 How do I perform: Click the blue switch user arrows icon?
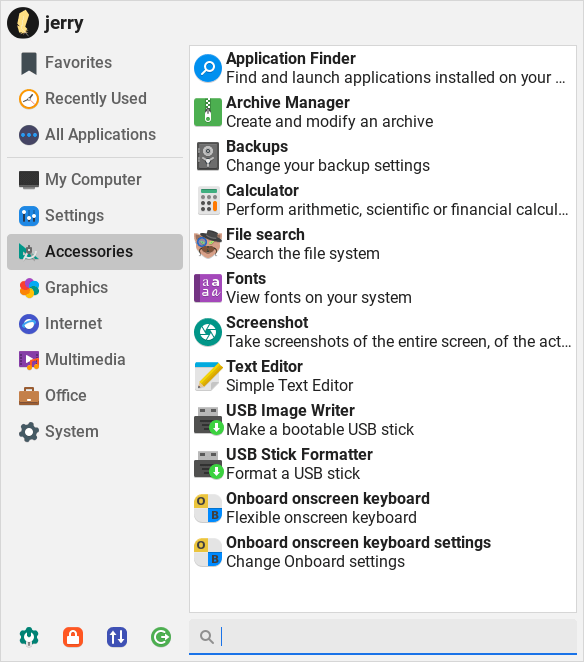[x=117, y=637]
